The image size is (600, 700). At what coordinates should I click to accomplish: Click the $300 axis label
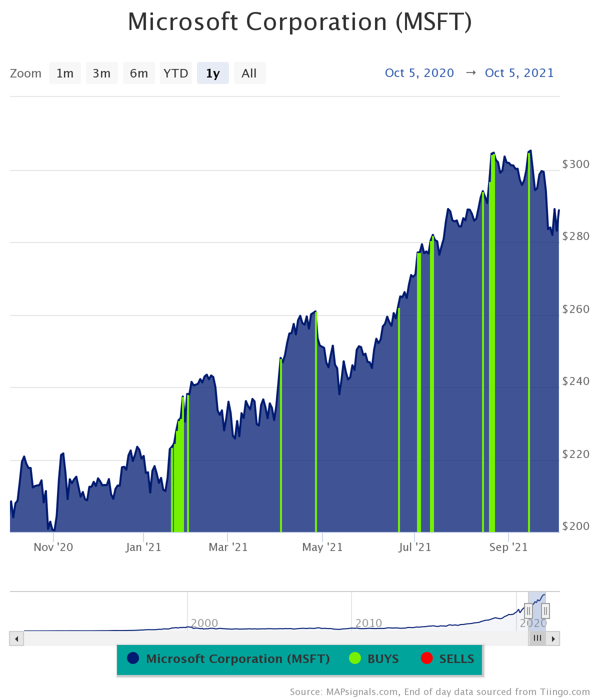point(576,164)
